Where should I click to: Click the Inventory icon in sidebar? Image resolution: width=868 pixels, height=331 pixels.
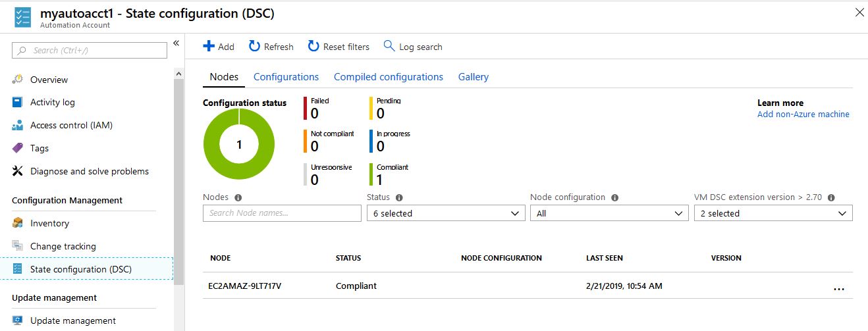[18, 223]
